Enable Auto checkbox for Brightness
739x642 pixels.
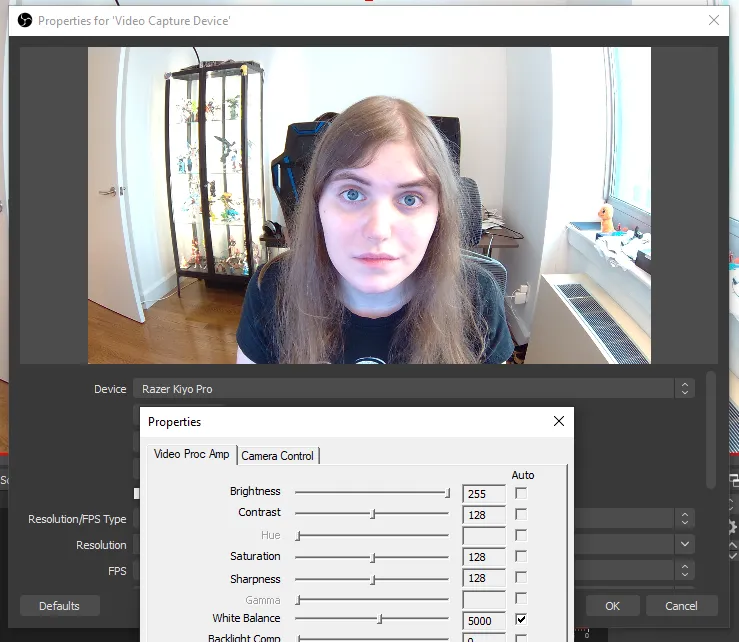[521, 493]
